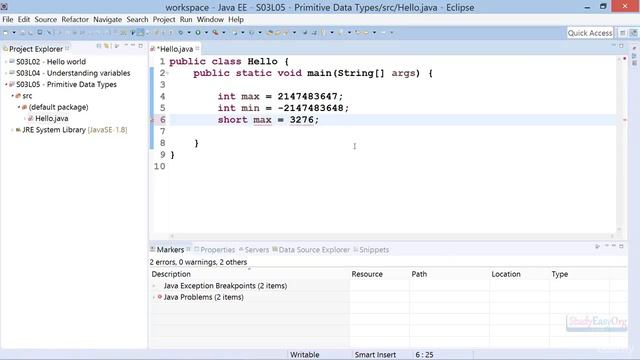Open the Navigate menu

pos(107,20)
